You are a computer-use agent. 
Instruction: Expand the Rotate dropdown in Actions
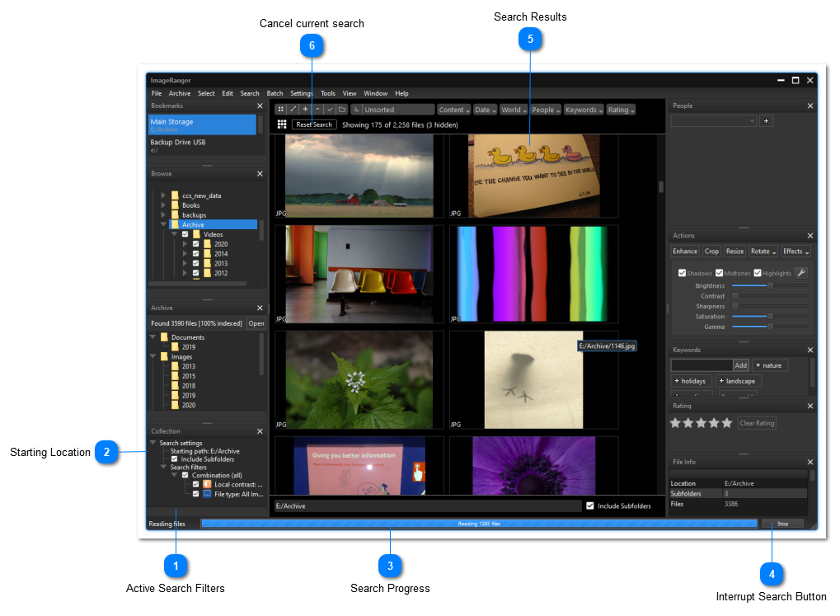[x=763, y=252]
